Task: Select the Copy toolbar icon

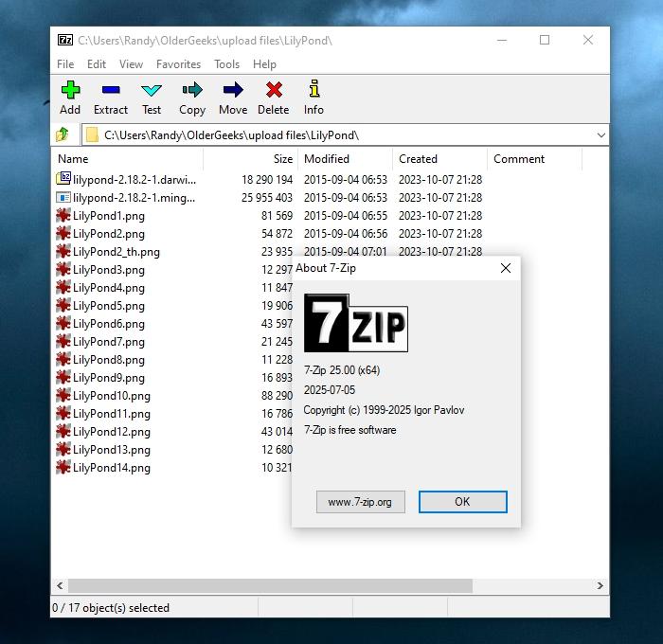Action: click(x=192, y=90)
